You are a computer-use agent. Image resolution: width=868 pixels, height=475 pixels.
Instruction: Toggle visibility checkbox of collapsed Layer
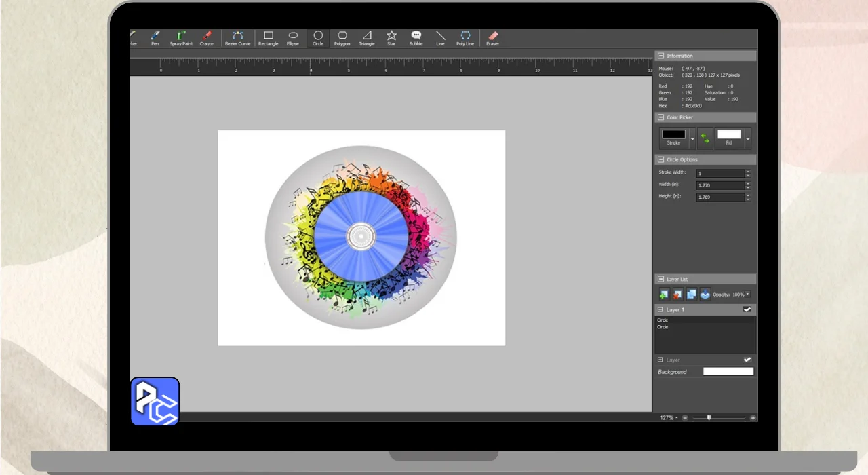click(x=747, y=360)
